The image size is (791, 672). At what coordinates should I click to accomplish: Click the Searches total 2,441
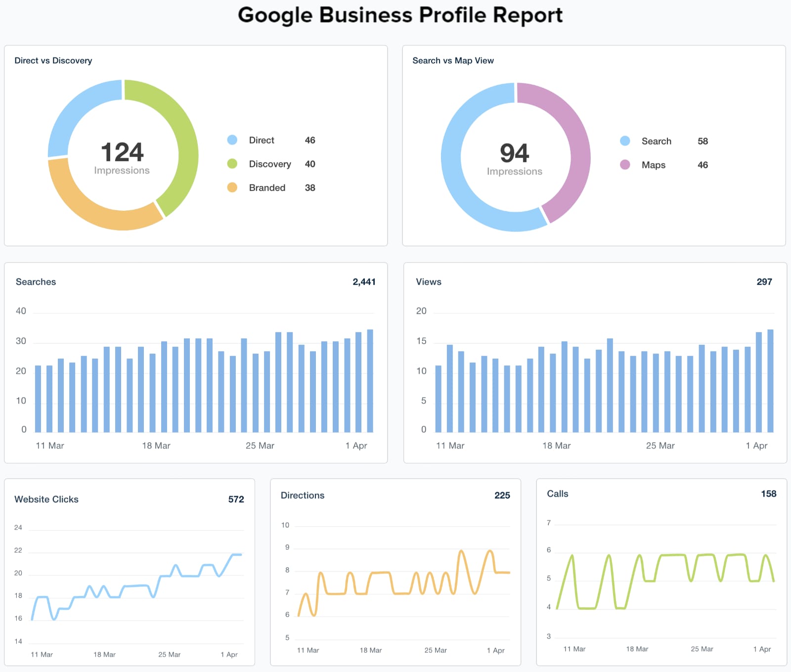[364, 282]
